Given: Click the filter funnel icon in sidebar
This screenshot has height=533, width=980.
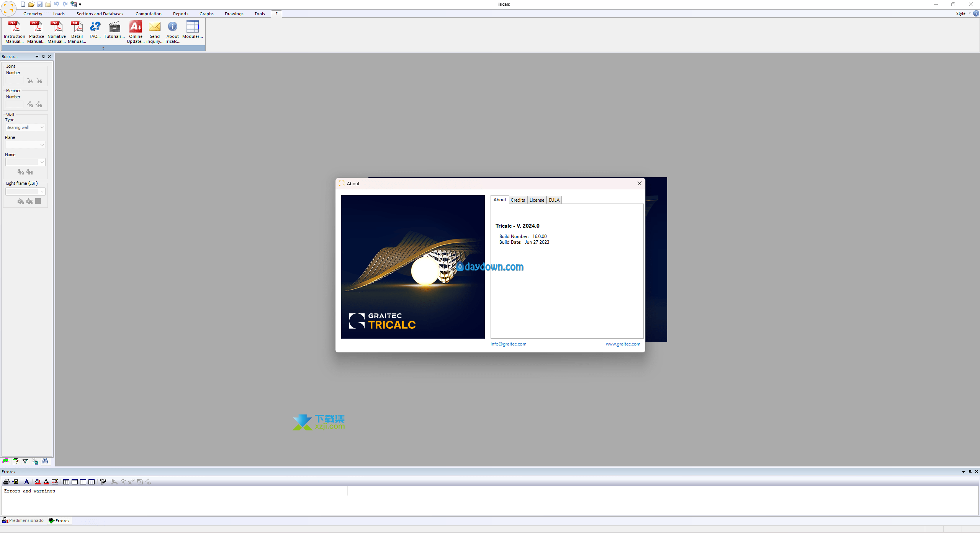Looking at the screenshot, I should coord(25,461).
